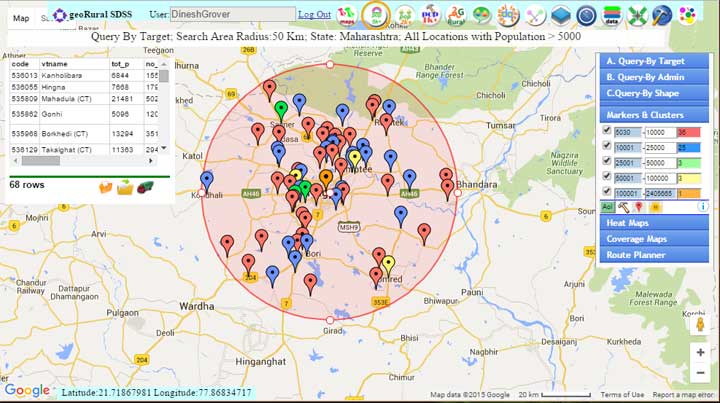Click the dark green truck icon
The width and height of the screenshot is (720, 403).
[145, 187]
